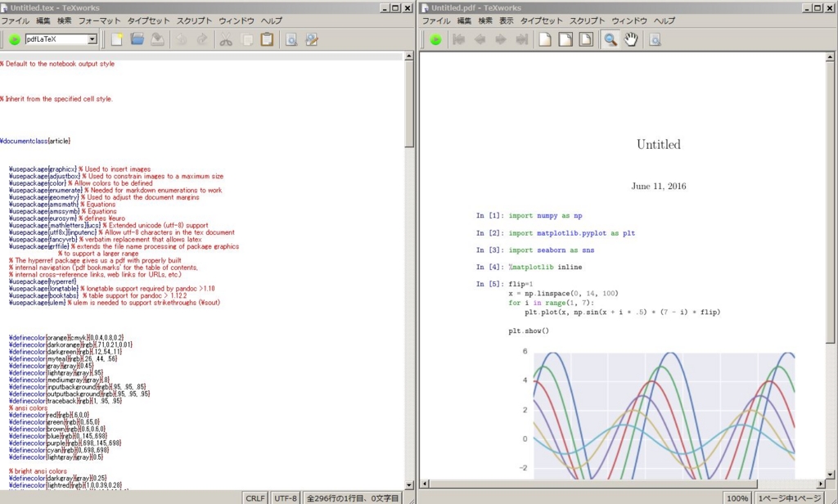Click the find icon in PDF toolbar
838x504 pixels.
[656, 39]
